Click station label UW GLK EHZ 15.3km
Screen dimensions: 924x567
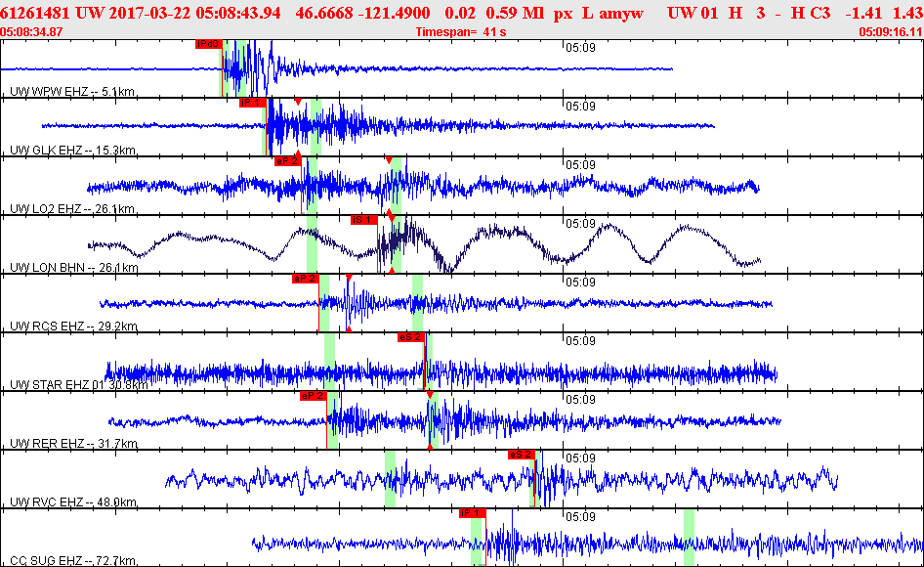[x=72, y=151]
